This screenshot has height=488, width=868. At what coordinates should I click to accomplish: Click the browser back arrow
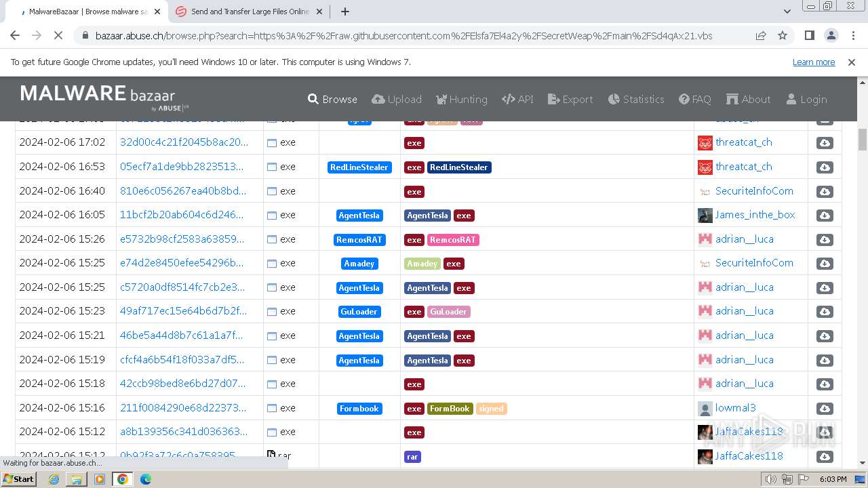pyautogui.click(x=15, y=35)
